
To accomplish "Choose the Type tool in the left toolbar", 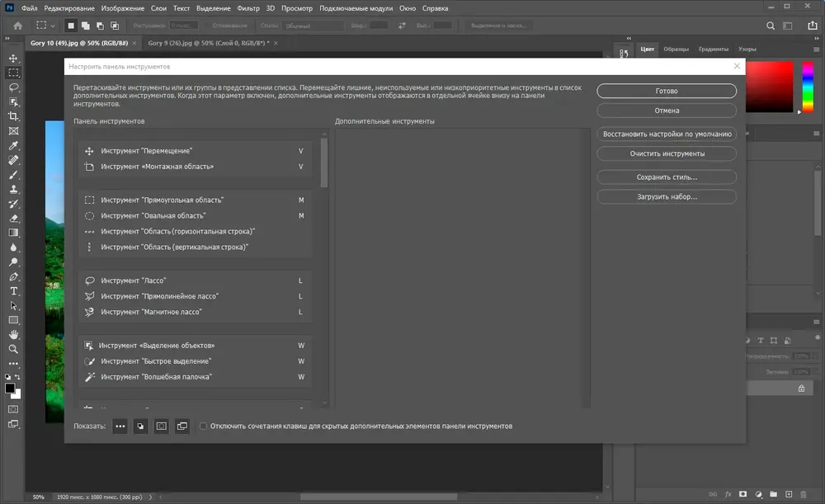I will [14, 291].
